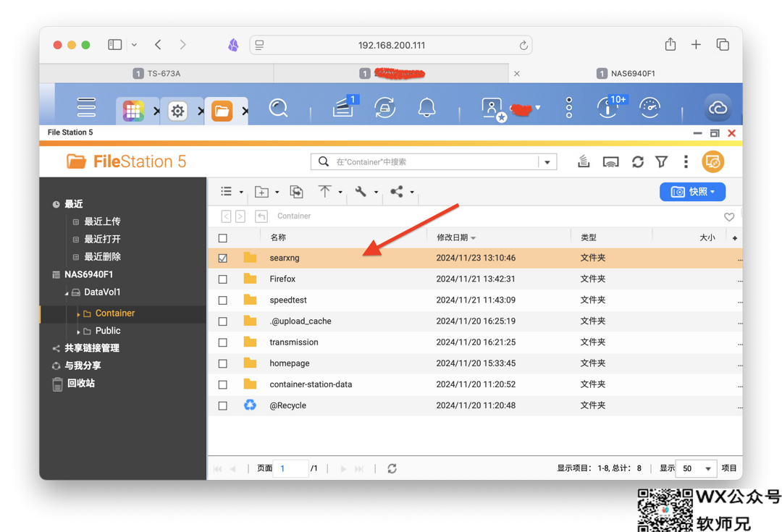Viewport: 782px width, 532px height.
Task: Refresh list icon in bottom pagination bar
Action: [392, 469]
